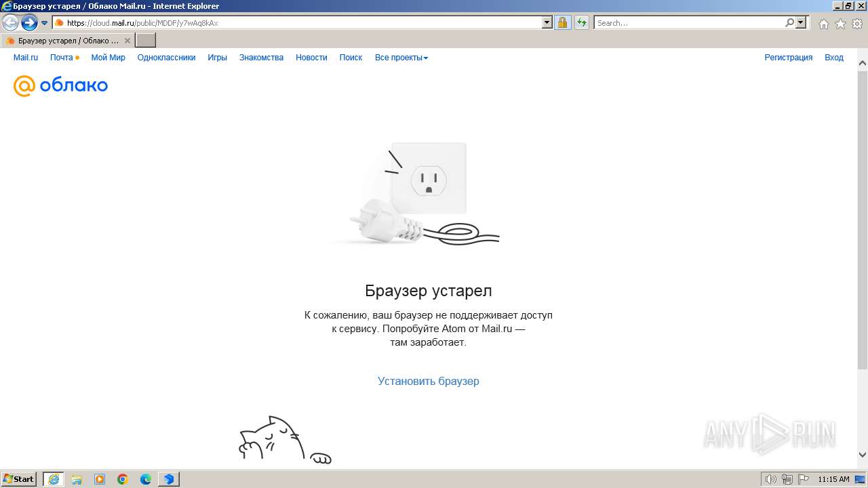Open the Знакомства link
868x488 pixels.
click(x=261, y=58)
